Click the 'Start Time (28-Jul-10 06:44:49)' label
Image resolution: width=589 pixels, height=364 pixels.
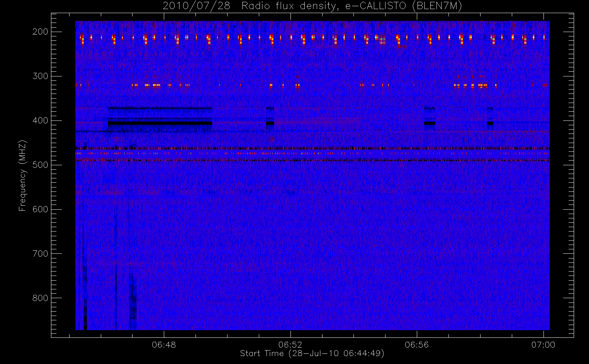tap(312, 353)
